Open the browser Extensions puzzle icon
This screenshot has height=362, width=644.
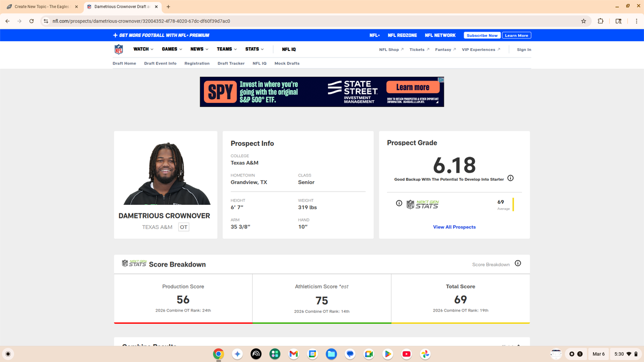(x=601, y=21)
